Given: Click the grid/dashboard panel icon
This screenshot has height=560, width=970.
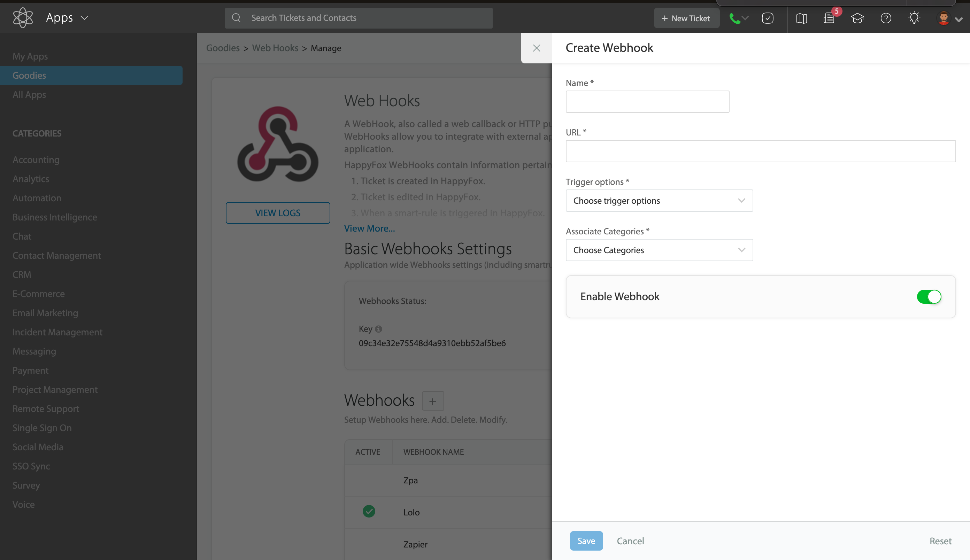Looking at the screenshot, I should (801, 17).
